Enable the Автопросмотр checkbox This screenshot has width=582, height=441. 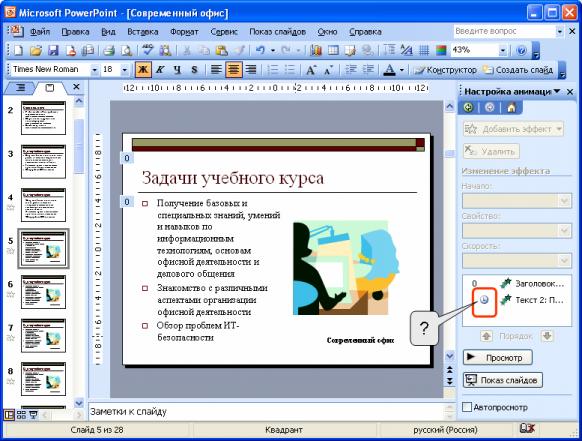(x=467, y=407)
